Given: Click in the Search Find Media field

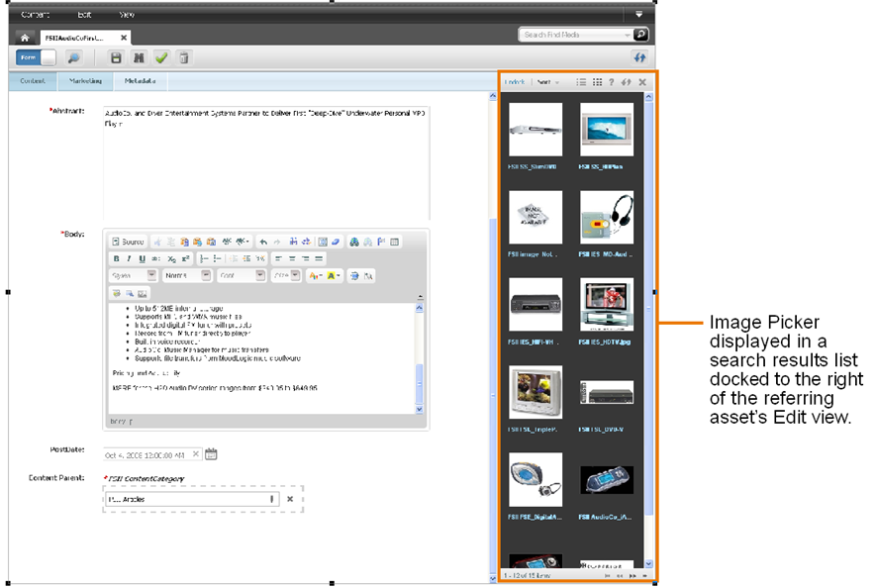Looking at the screenshot, I should 571,35.
